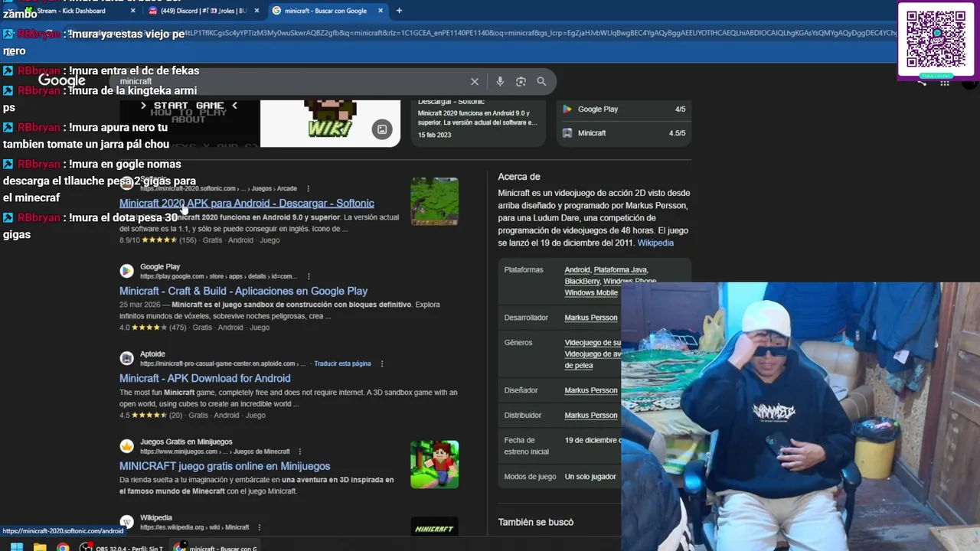Open the Windows Start menu
Image resolution: width=980 pixels, height=551 pixels.
pyautogui.click(x=16, y=547)
